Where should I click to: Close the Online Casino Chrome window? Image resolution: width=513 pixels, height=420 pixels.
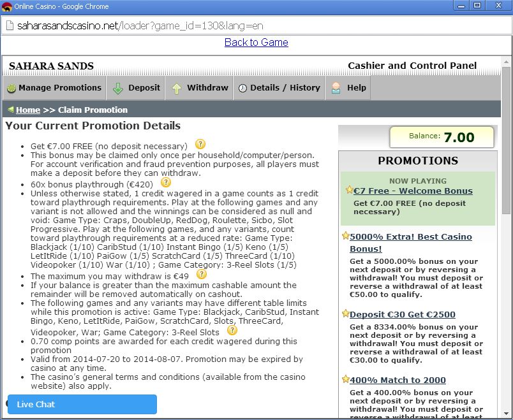tap(498, 6)
